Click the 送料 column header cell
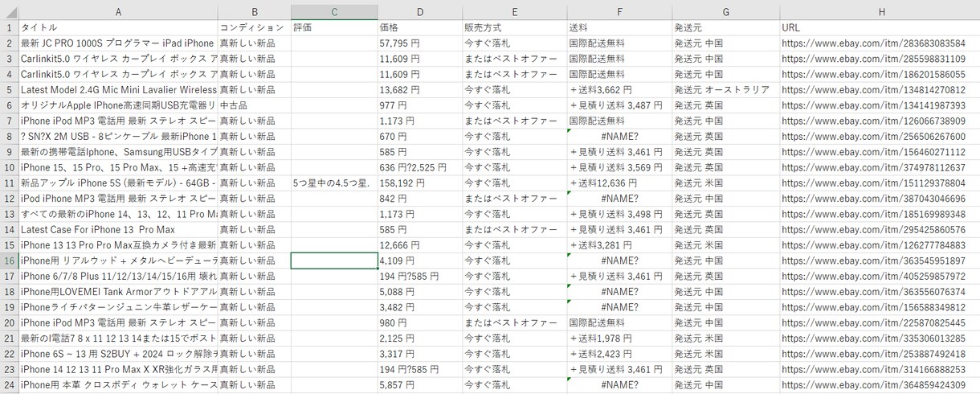The image size is (980, 394). coord(619,27)
